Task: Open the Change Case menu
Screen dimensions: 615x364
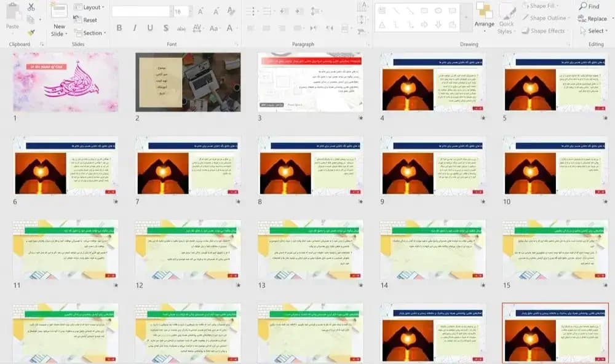Action: point(214,28)
